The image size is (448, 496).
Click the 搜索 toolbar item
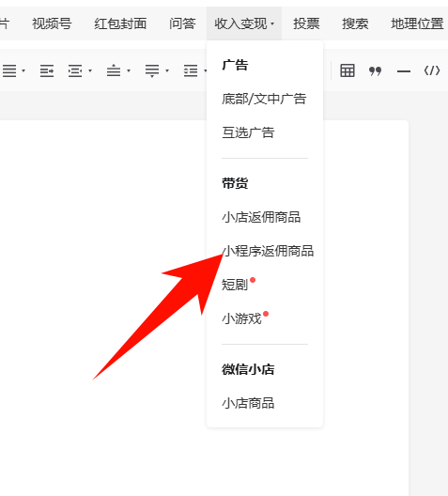tap(355, 23)
